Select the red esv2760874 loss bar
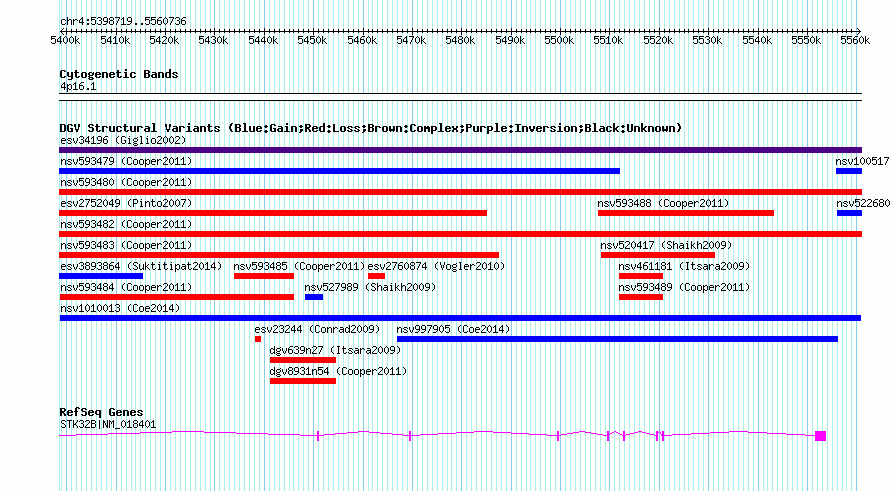This screenshot has width=890, height=491. pos(376,276)
